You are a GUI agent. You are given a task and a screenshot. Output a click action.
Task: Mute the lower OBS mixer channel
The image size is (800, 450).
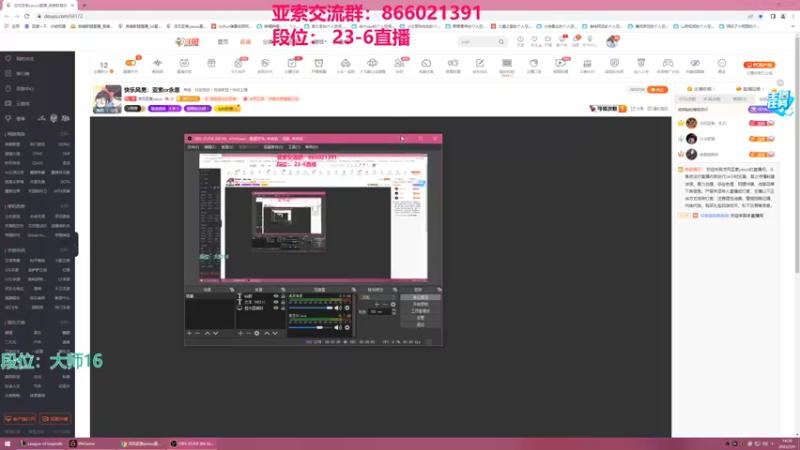(x=338, y=328)
